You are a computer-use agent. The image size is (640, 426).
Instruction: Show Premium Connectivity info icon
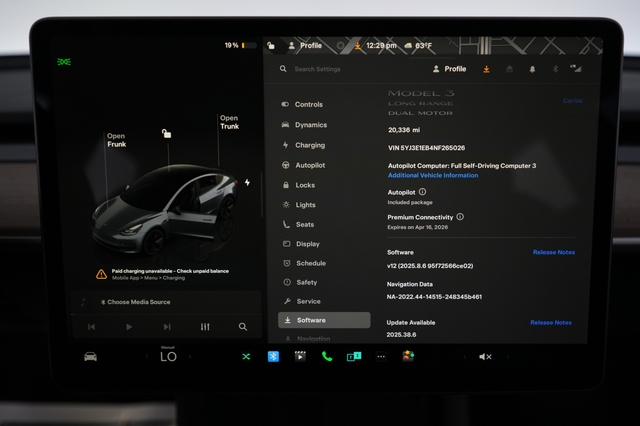tap(460, 217)
